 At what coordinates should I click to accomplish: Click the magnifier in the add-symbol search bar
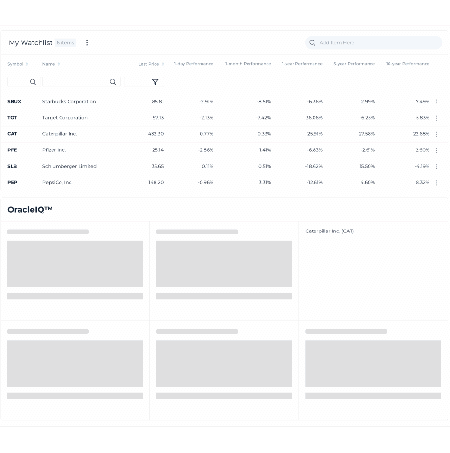tap(312, 43)
